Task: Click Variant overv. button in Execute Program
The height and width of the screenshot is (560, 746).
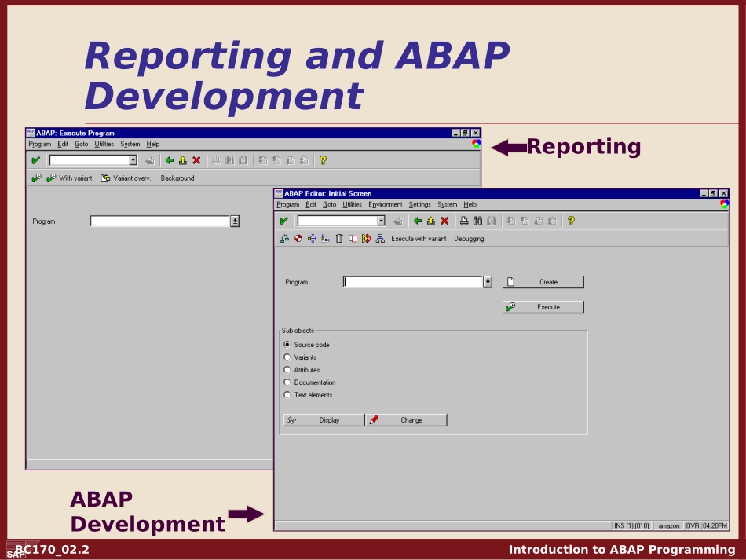Action: click(x=126, y=178)
